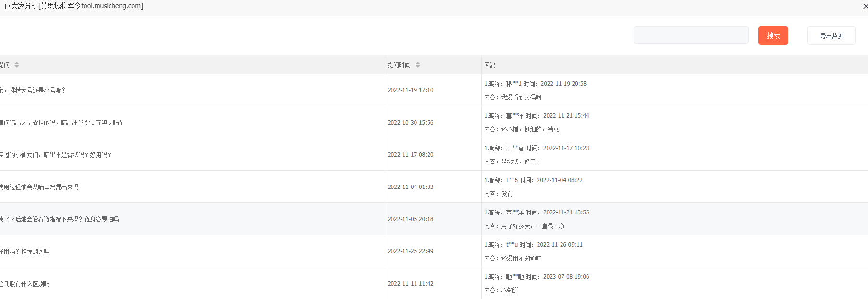Select the 好用吗？推荐购买吗 question
The width and height of the screenshot is (868, 299).
pyautogui.click(x=25, y=251)
